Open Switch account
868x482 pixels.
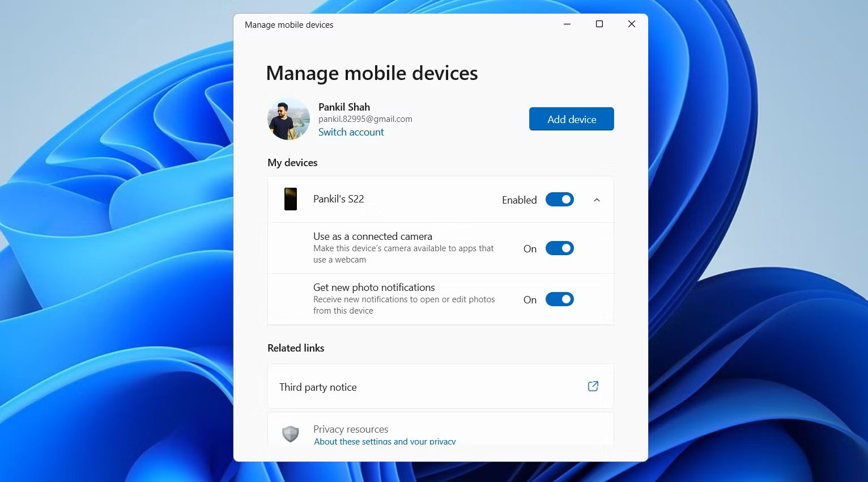click(x=351, y=132)
